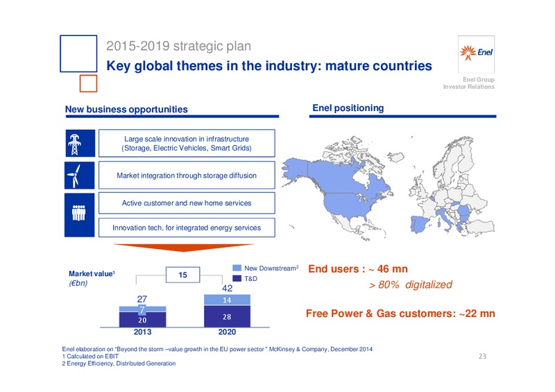Click the wind turbine icon
Viewport: 555px width, 392px height.
[79, 176]
